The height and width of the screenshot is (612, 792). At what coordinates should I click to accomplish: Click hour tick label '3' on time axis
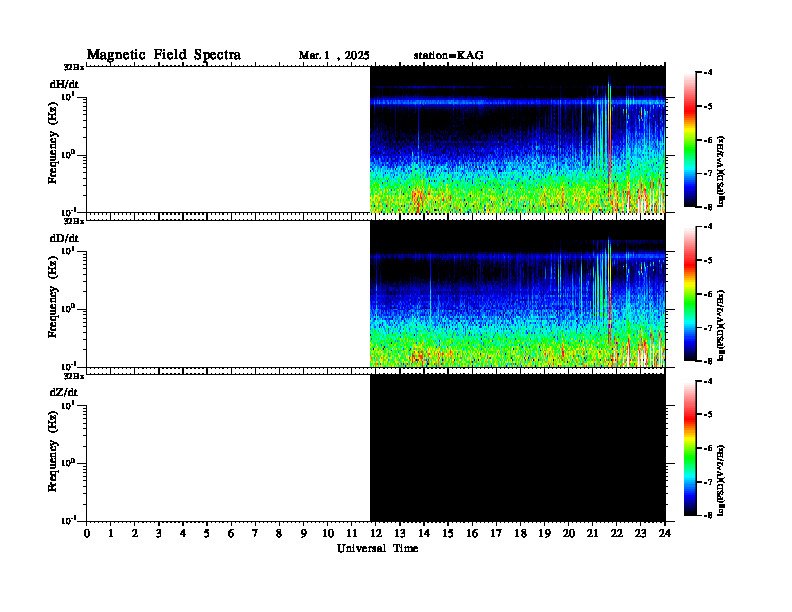(x=159, y=533)
